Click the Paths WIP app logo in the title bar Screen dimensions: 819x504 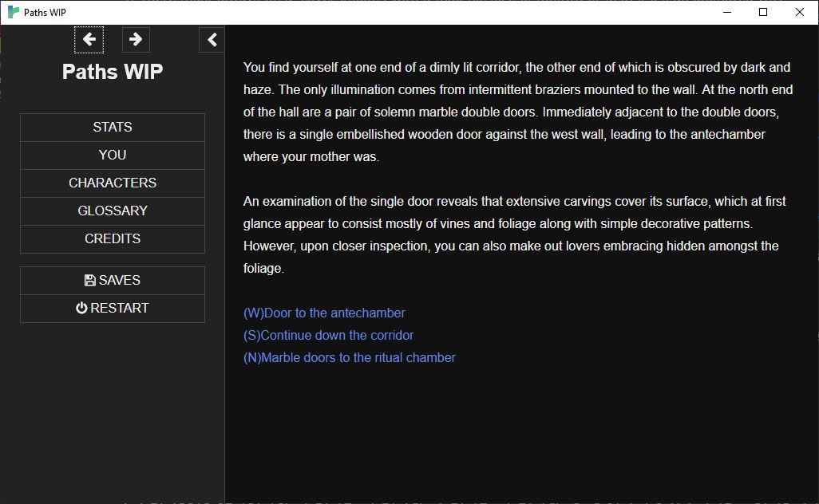(11, 12)
